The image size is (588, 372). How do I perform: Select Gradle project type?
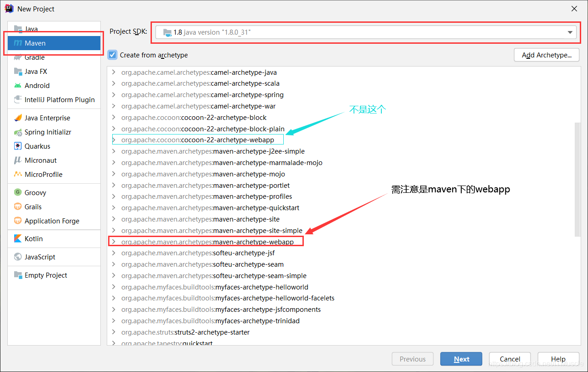[x=54, y=57]
